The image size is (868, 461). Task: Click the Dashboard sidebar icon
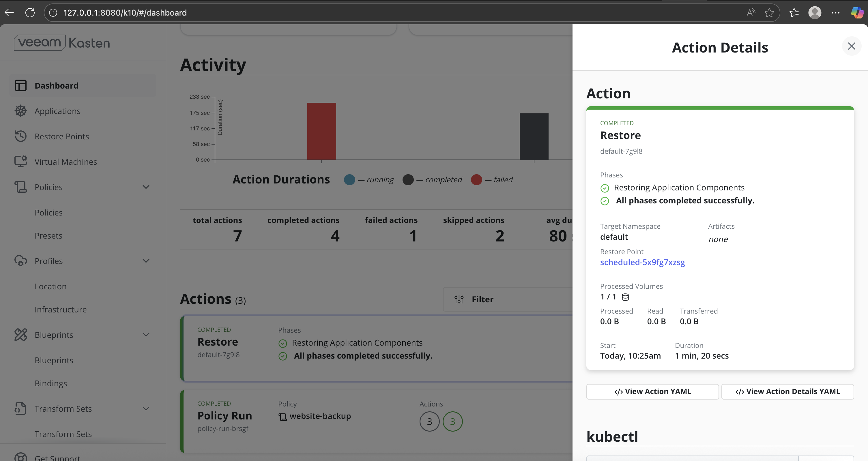(20, 86)
